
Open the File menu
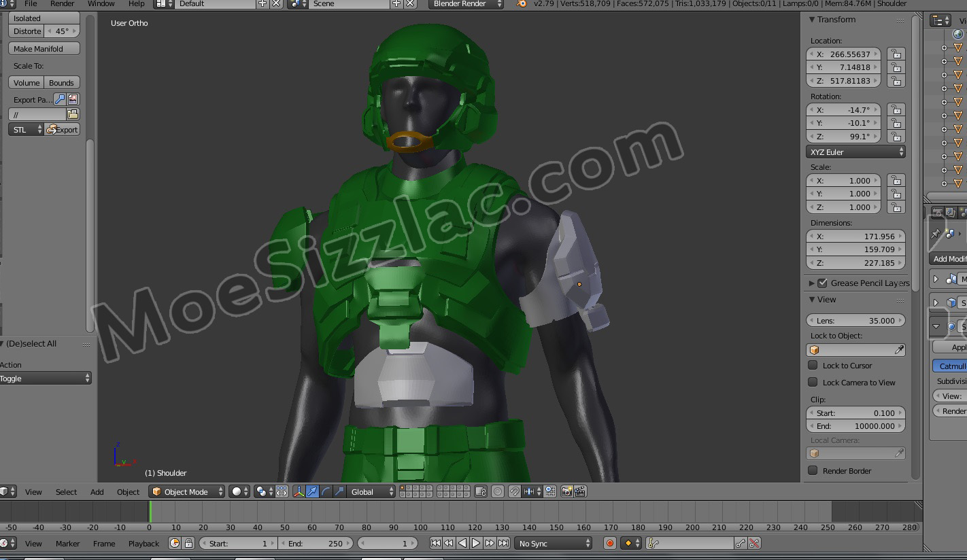point(31,3)
